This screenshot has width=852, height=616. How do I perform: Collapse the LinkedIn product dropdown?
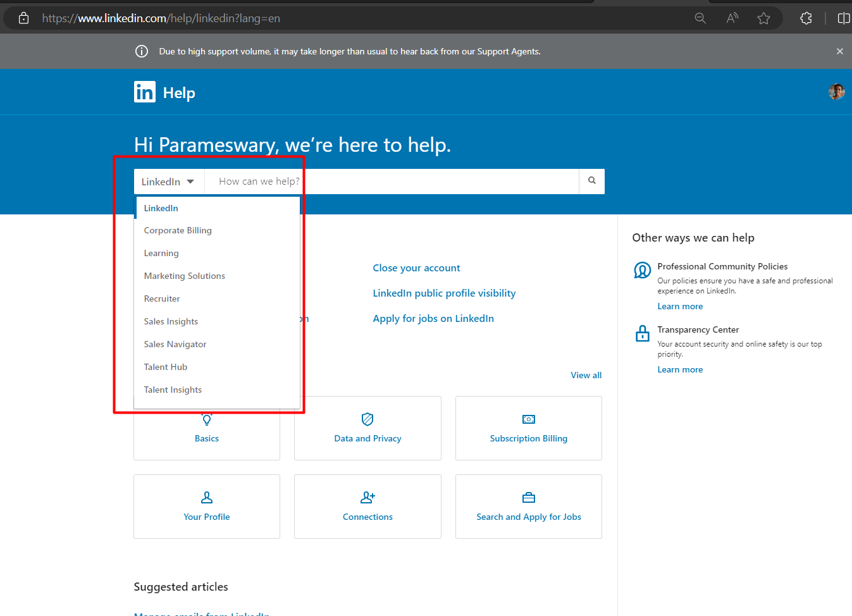coord(169,182)
